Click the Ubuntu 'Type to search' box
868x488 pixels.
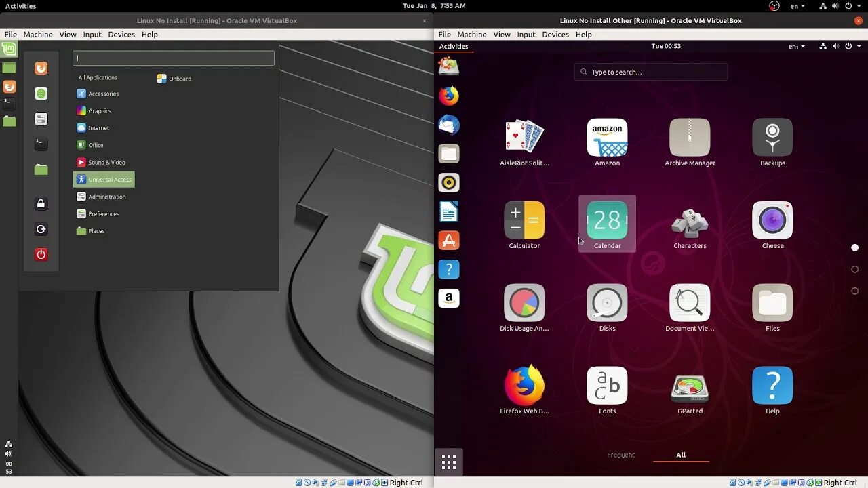coord(651,72)
